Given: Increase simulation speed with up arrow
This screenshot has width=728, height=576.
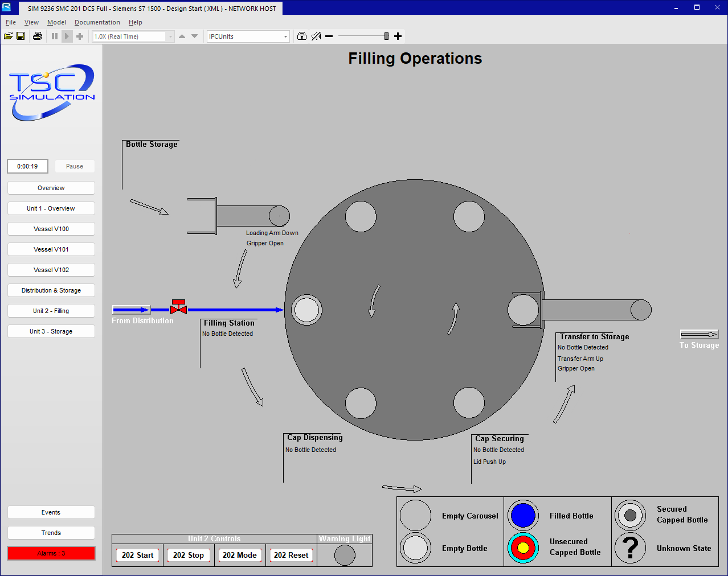Looking at the screenshot, I should (182, 36).
